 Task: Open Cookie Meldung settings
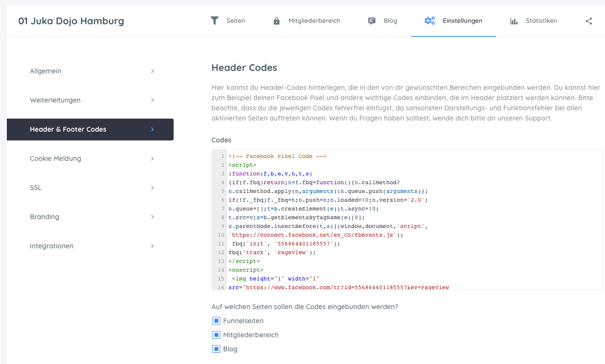90,158
